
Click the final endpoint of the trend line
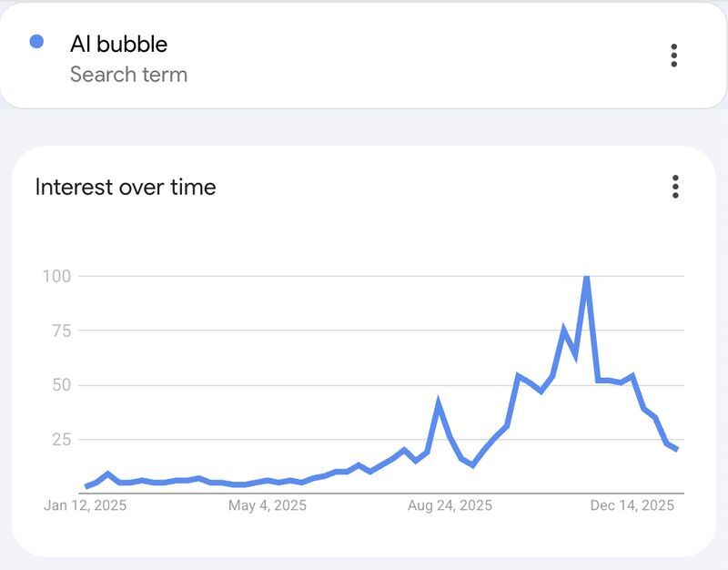pyautogui.click(x=677, y=449)
